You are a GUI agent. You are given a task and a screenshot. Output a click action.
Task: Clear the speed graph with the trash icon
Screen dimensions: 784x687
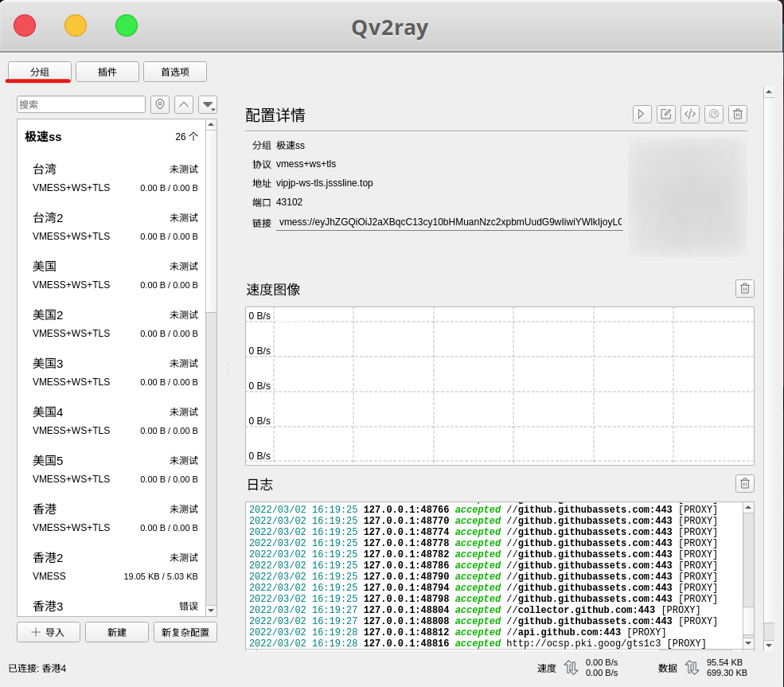(744, 288)
